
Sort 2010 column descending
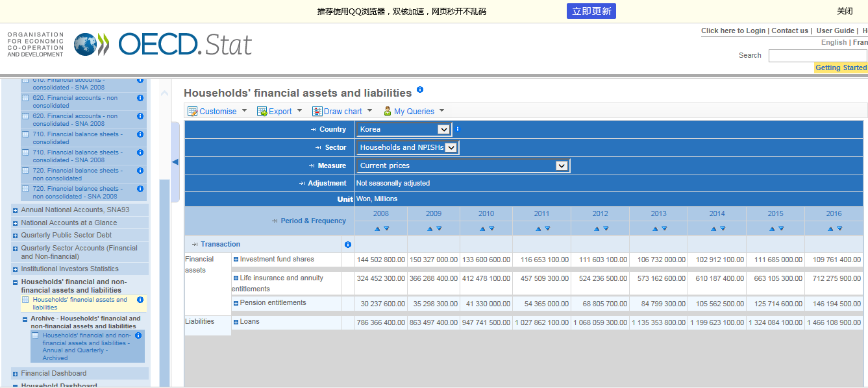(491, 228)
